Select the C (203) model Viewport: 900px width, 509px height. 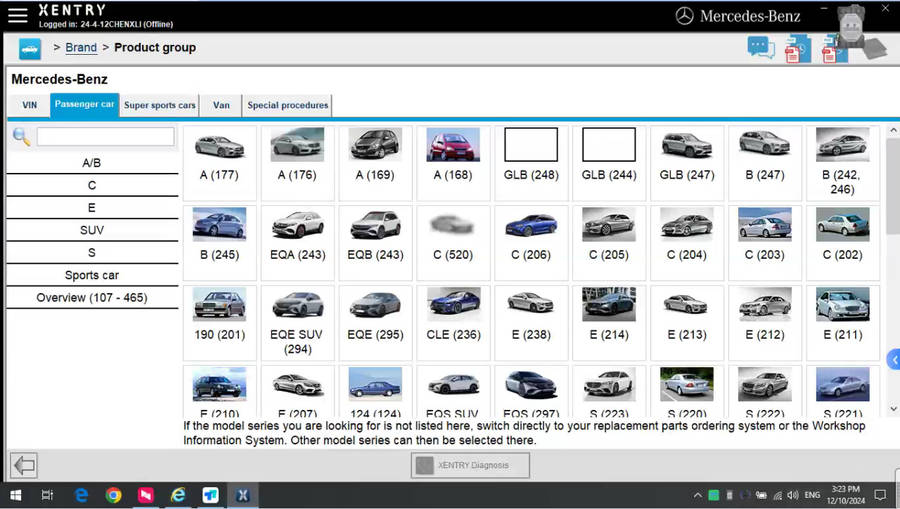pos(765,243)
